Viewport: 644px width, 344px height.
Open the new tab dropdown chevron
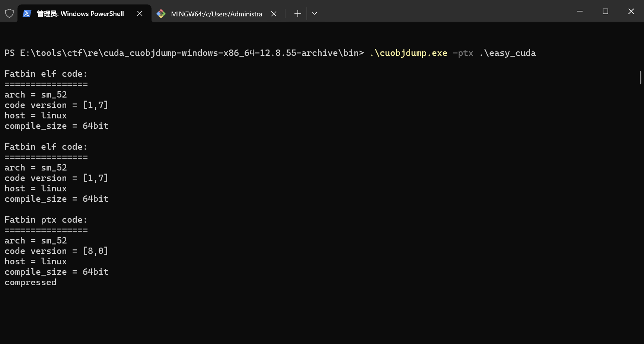(x=314, y=13)
